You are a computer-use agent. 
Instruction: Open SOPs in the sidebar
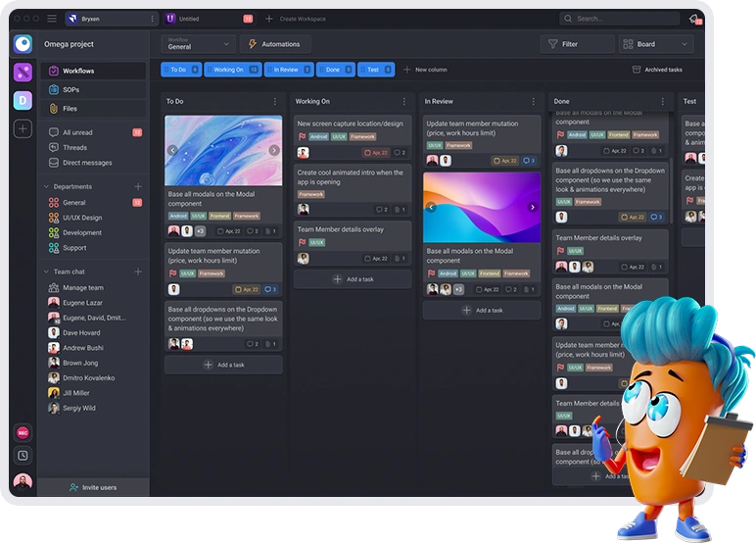point(93,90)
